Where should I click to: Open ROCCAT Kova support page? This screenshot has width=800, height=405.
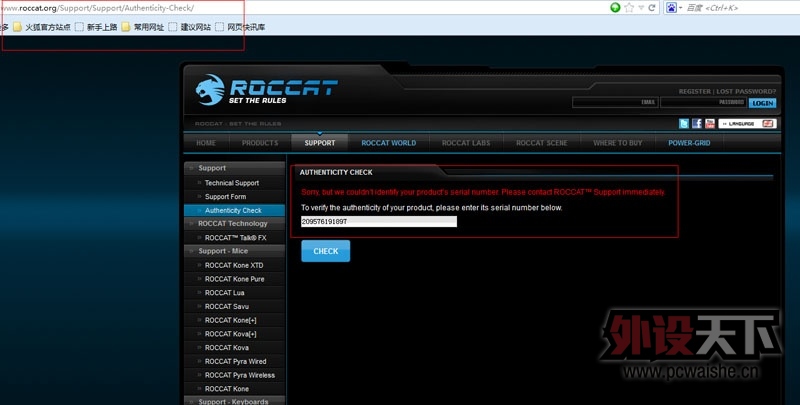coord(234,347)
